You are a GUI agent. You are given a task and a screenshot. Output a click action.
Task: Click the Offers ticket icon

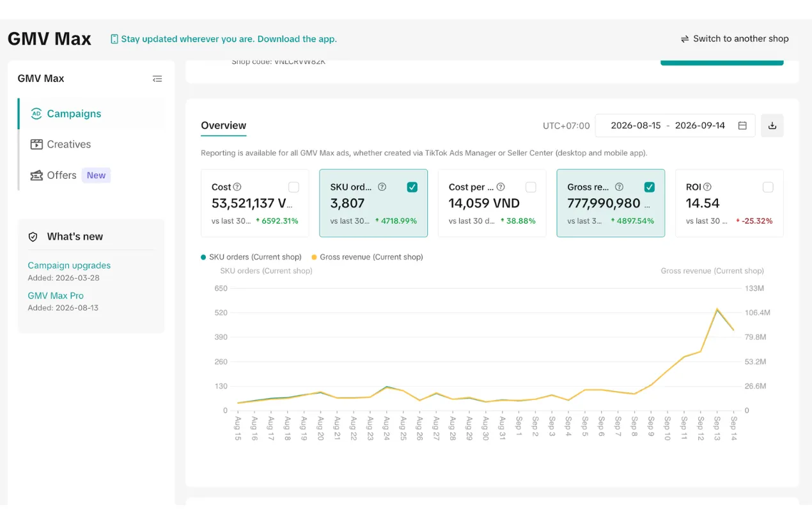36,175
